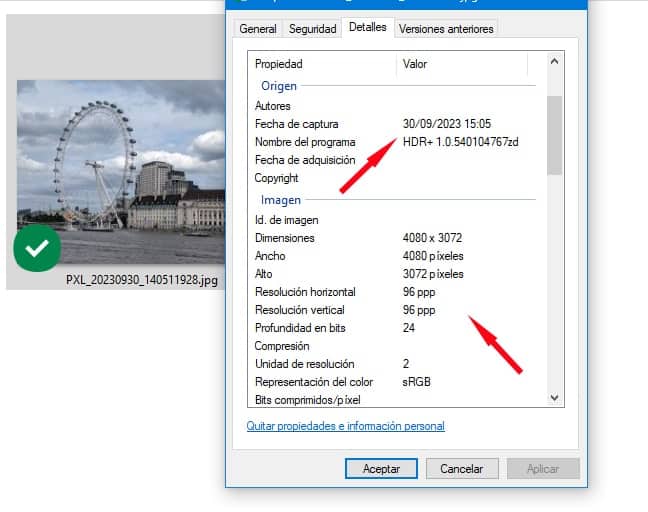Switch to the General tab
Viewport: 648px width, 512px height.
click(x=258, y=29)
